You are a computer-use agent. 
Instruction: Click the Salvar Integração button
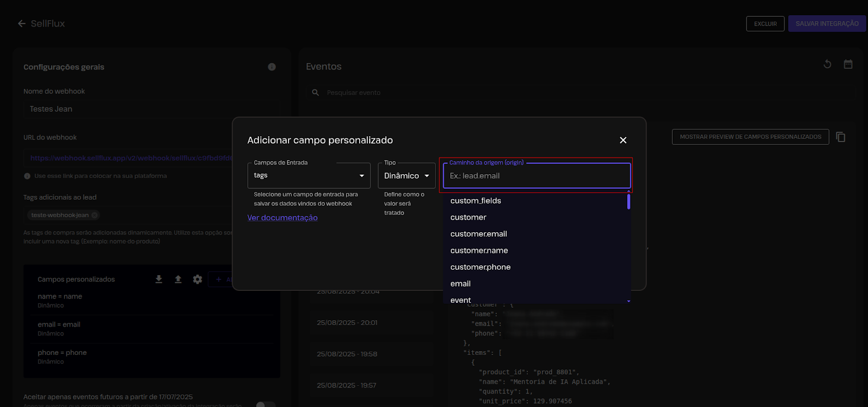pos(827,23)
